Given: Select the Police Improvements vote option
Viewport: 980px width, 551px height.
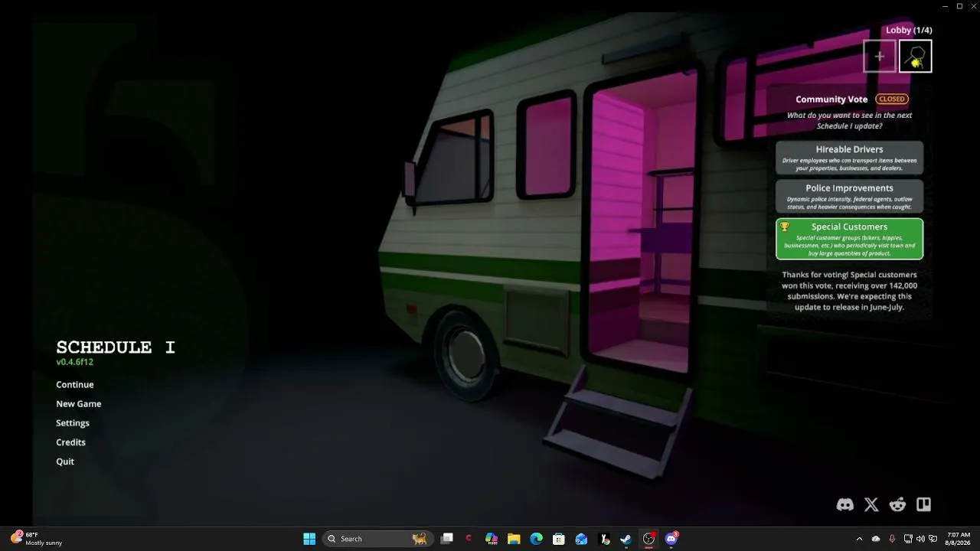Looking at the screenshot, I should click(850, 196).
